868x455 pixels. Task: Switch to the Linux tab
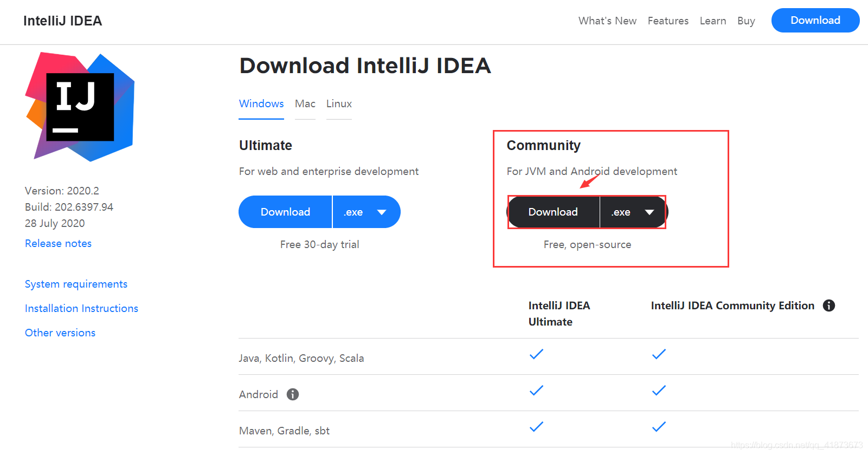coord(339,103)
